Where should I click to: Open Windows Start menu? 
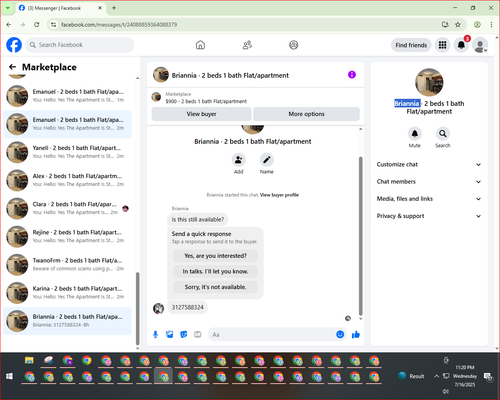pos(9,376)
